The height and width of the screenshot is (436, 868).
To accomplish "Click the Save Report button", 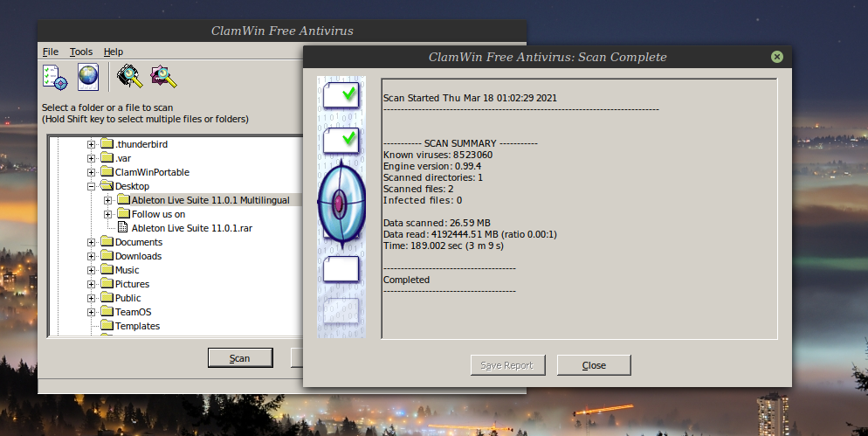I will click(x=507, y=365).
